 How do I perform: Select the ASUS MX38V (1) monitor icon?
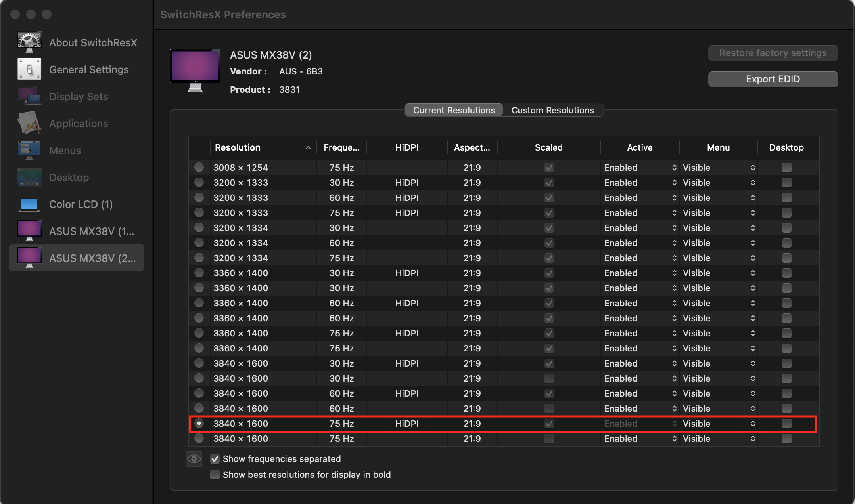29,231
